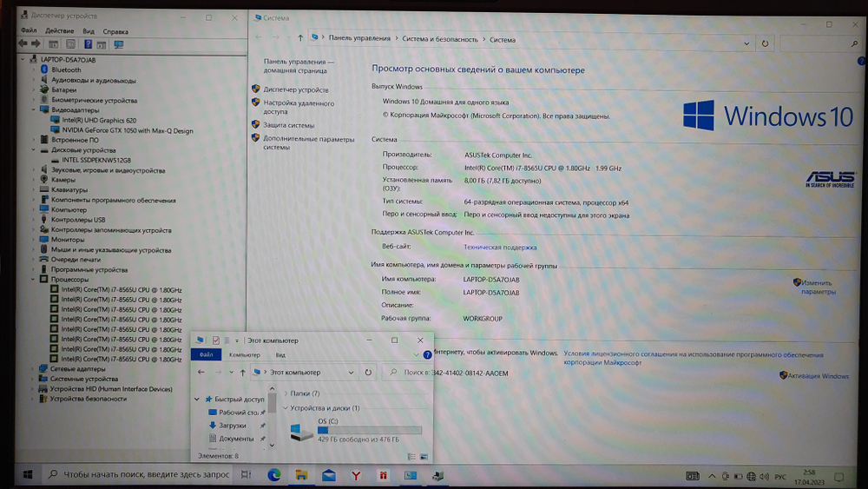Click back arrow in Explorer window
This screenshot has height=489, width=868.
point(201,372)
